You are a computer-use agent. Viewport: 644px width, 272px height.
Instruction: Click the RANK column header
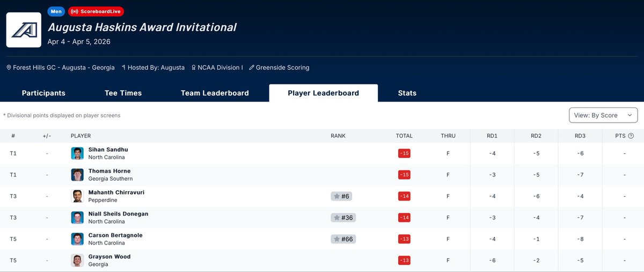[338, 136]
